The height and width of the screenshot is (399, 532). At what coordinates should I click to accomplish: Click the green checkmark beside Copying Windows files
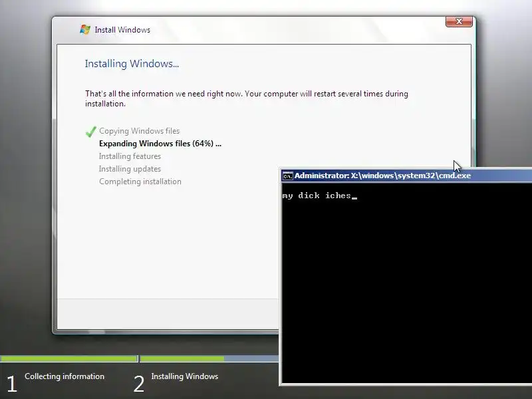pos(91,132)
